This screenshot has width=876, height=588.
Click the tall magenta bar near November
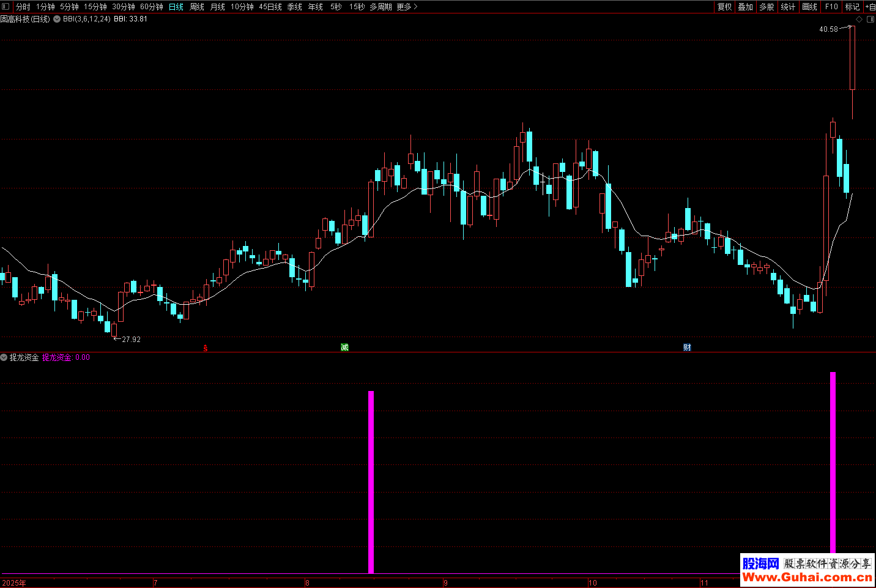(833, 465)
